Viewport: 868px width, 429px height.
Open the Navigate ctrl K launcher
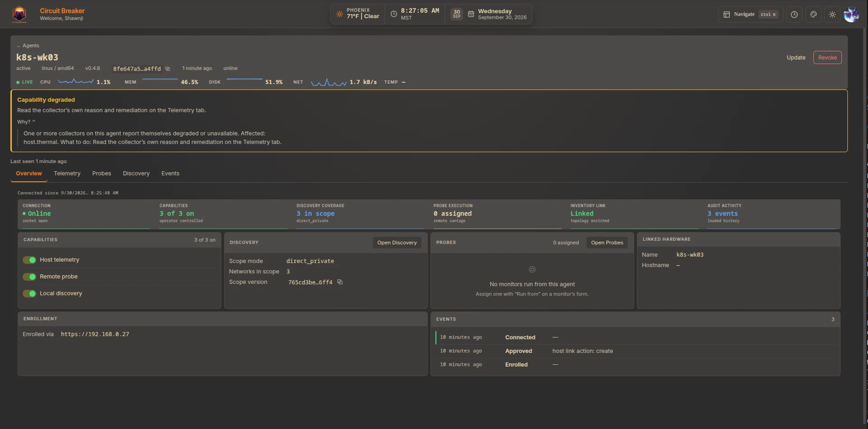click(750, 14)
